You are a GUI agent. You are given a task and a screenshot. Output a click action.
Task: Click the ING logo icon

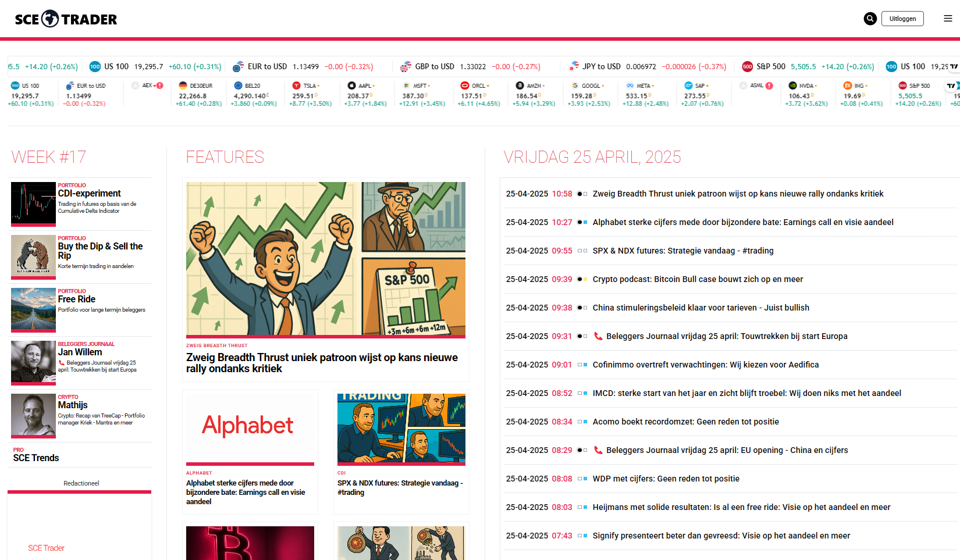(848, 85)
